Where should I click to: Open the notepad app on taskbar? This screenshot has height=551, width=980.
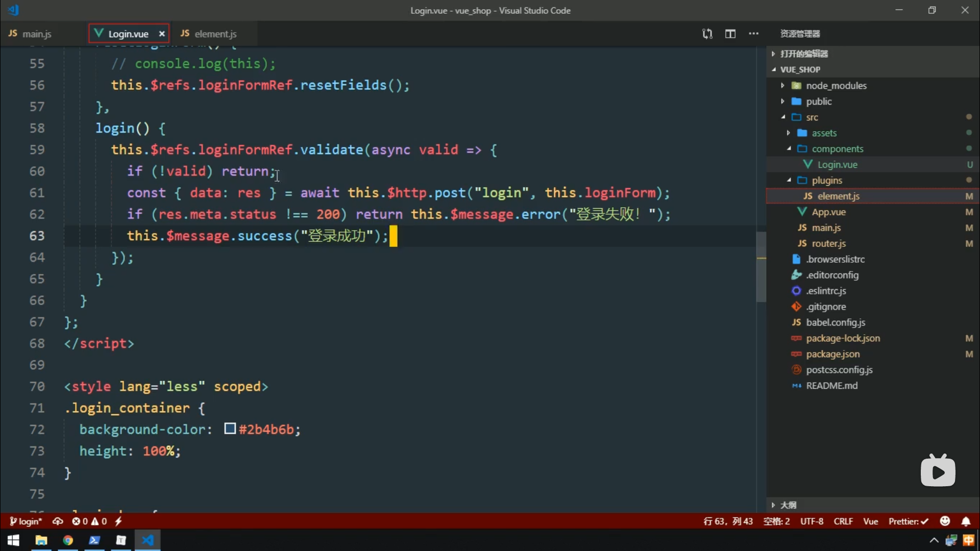point(121,540)
